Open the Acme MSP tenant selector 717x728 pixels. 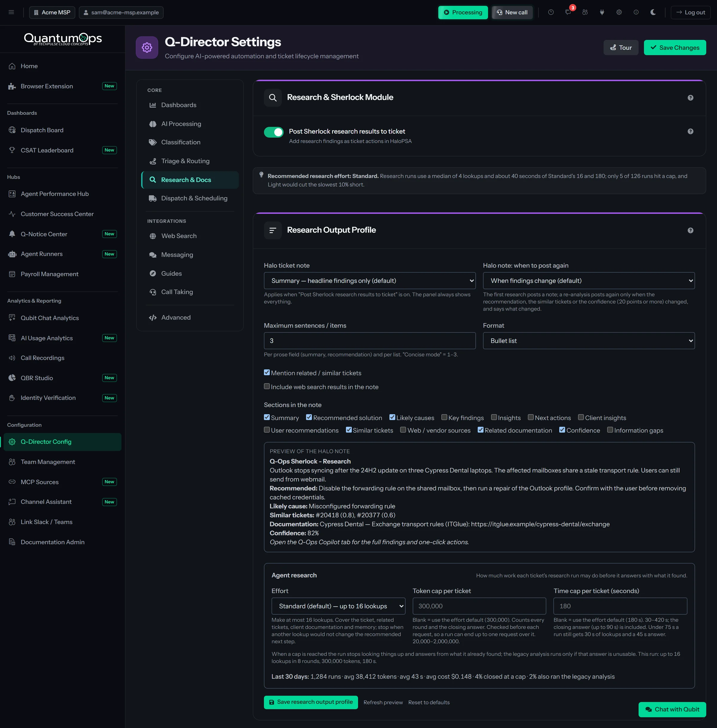(52, 13)
